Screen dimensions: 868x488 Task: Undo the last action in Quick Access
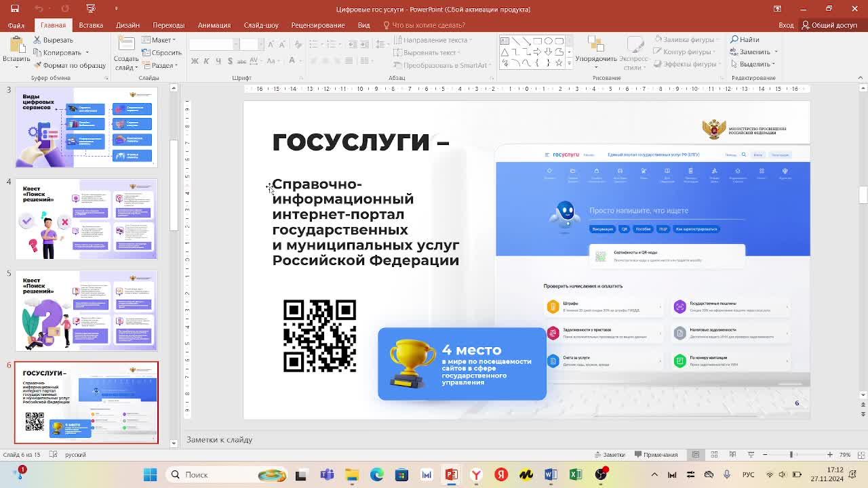[39, 9]
